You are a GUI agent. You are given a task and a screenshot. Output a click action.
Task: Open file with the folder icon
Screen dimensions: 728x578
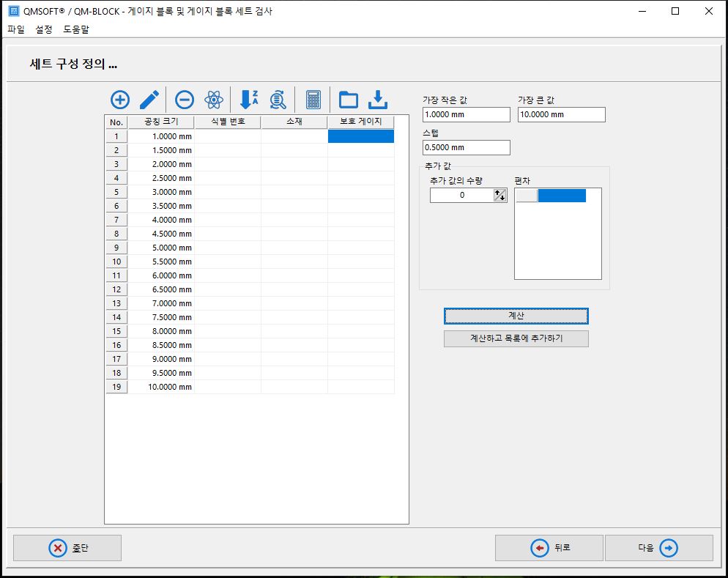click(x=348, y=100)
